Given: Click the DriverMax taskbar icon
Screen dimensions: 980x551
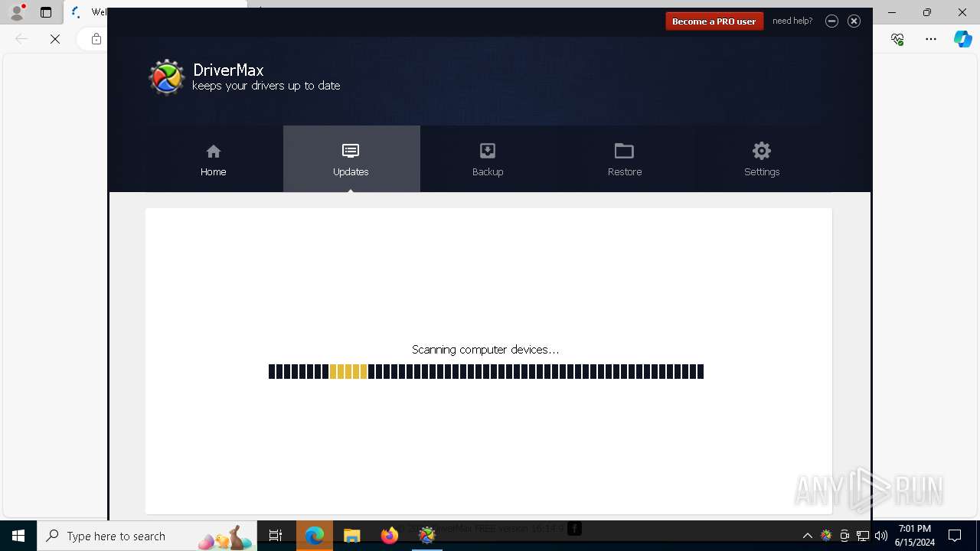Looking at the screenshot, I should (x=427, y=536).
